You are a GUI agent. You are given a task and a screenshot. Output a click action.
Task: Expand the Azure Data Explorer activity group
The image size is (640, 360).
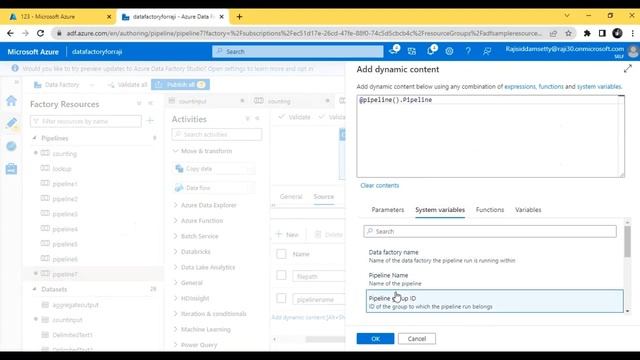click(x=176, y=205)
